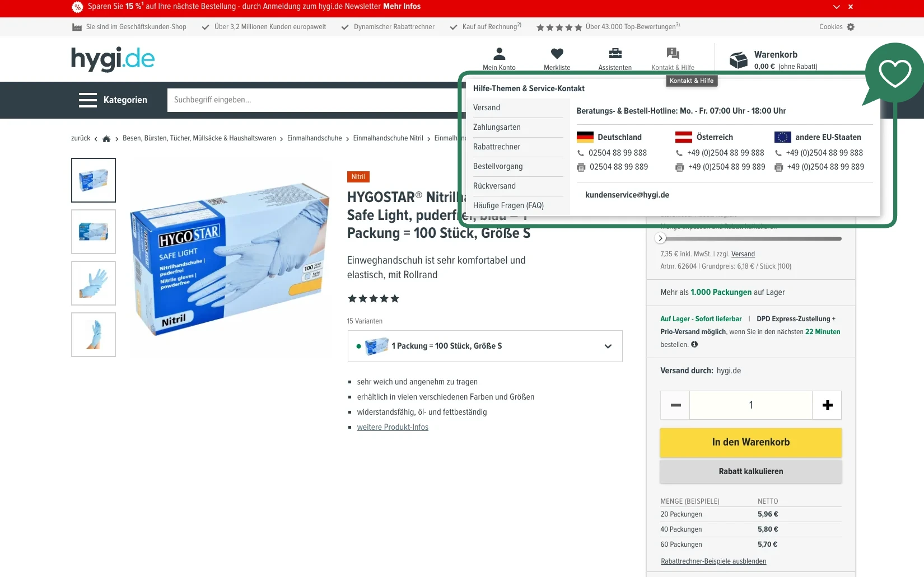Click the Österreich flag icon
Viewport: 924px width, 577px height.
pyautogui.click(x=684, y=137)
